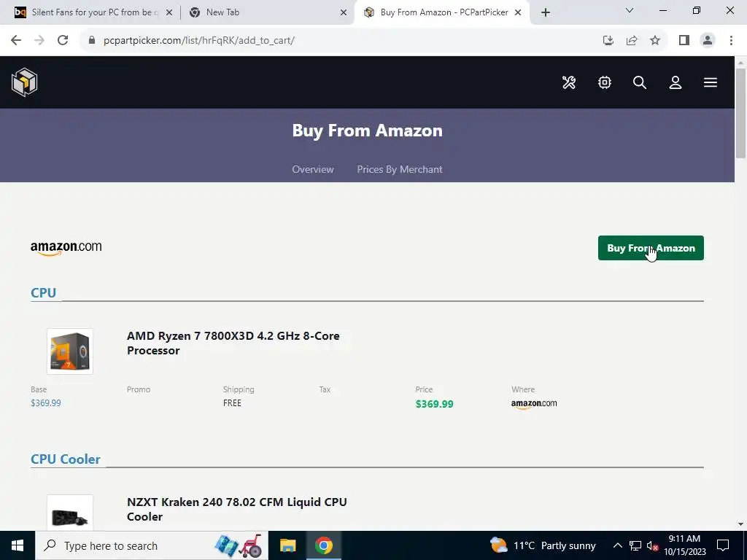Open the NZXT Kraken 240 cooler link
747x560 pixels.
pyautogui.click(x=237, y=509)
